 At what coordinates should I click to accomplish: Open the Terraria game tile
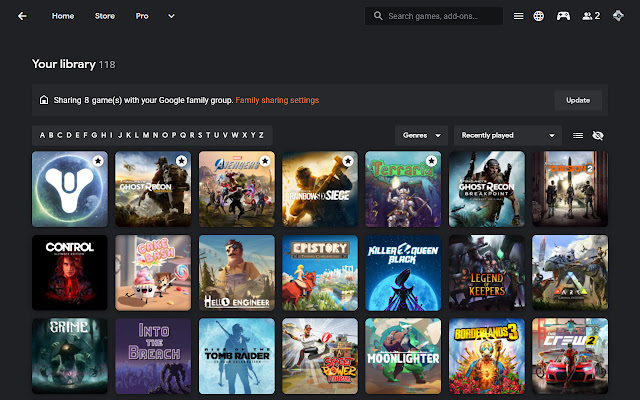pyautogui.click(x=403, y=189)
